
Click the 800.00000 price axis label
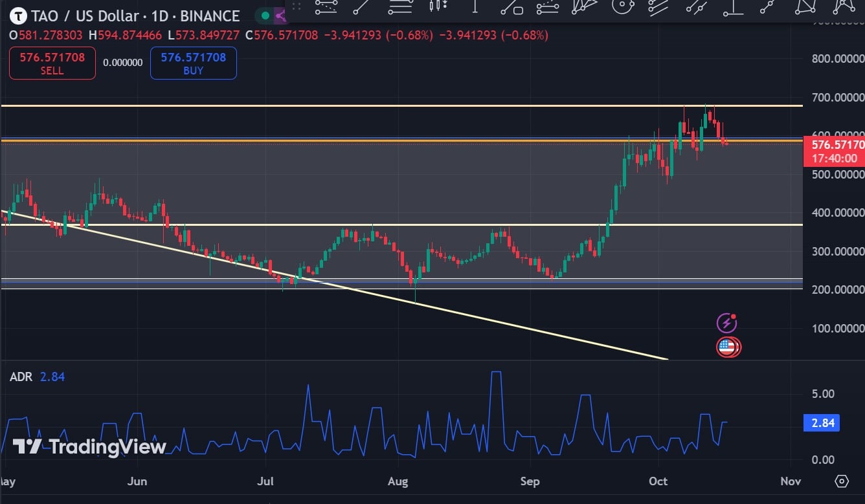pyautogui.click(x=838, y=59)
